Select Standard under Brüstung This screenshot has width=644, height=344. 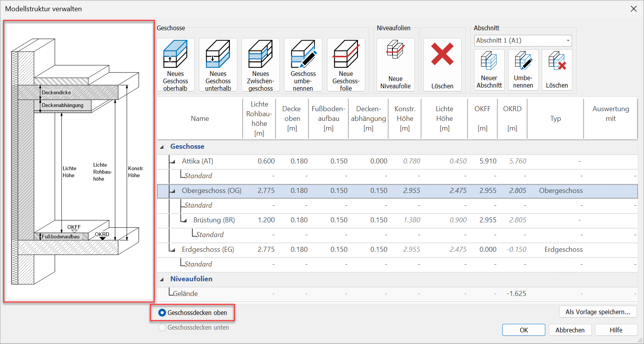pyautogui.click(x=210, y=235)
